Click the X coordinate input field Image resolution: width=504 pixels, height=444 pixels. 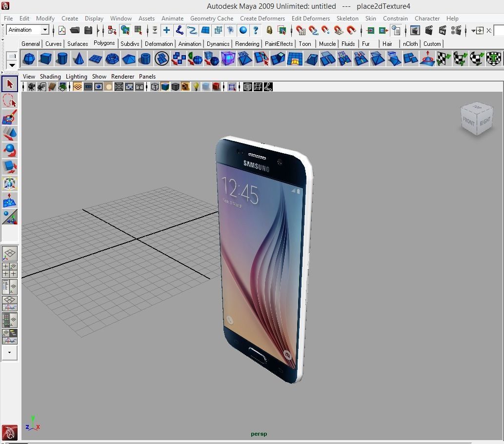coord(499,31)
